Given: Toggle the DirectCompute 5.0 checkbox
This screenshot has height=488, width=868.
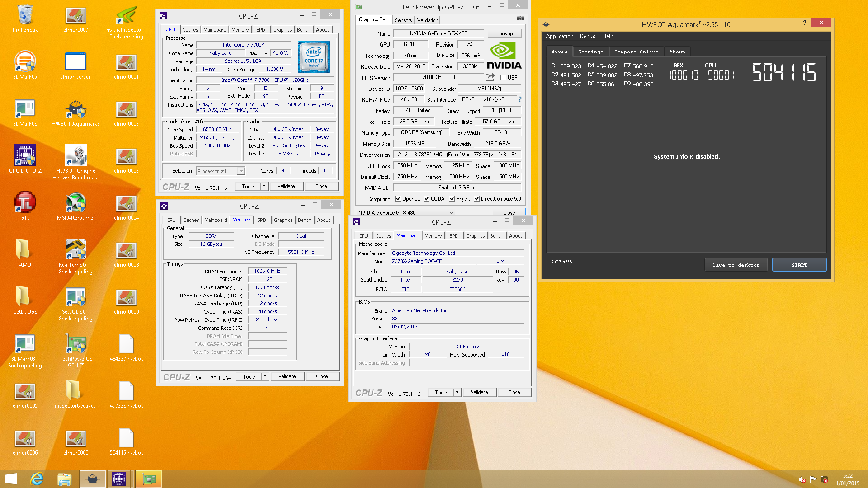Looking at the screenshot, I should pos(476,199).
